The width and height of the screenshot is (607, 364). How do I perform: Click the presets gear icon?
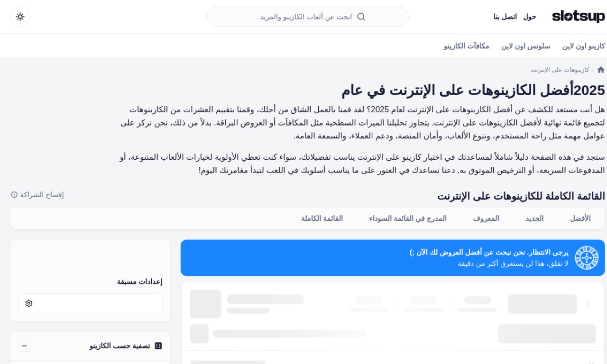pos(29,303)
